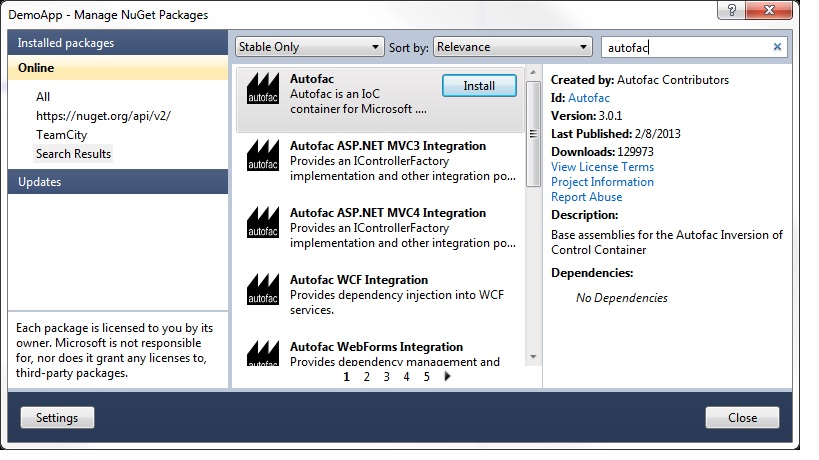
Task: Go to next results page arrow
Action: [x=447, y=376]
